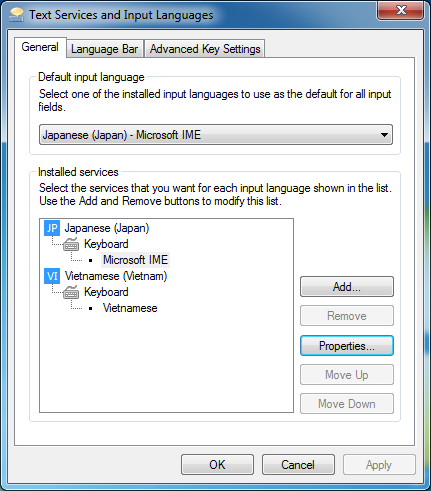
Task: Select Japanese (Japan) in the services list
Action: point(107,228)
